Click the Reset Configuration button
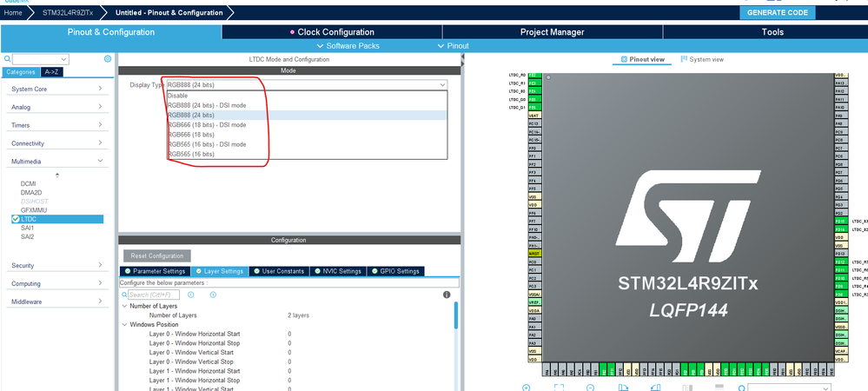 pyautogui.click(x=157, y=255)
